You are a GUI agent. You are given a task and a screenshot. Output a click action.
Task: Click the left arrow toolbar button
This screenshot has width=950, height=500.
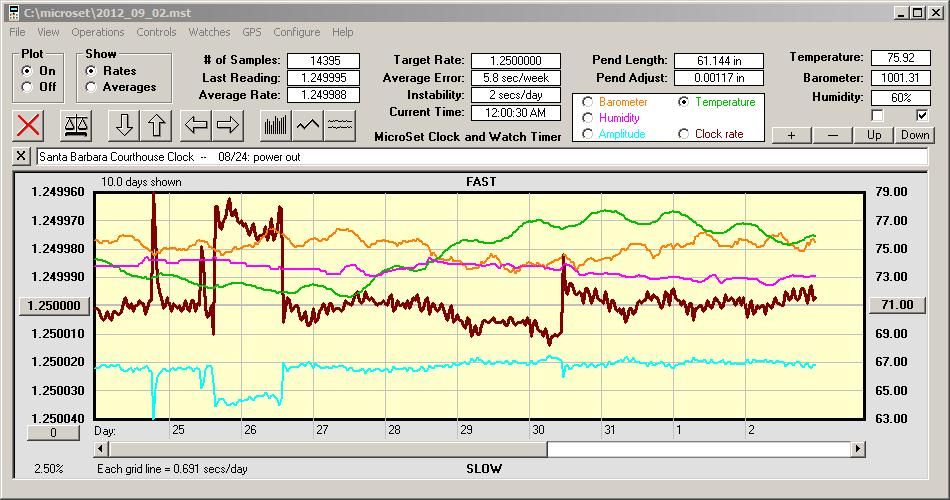pyautogui.click(x=196, y=125)
